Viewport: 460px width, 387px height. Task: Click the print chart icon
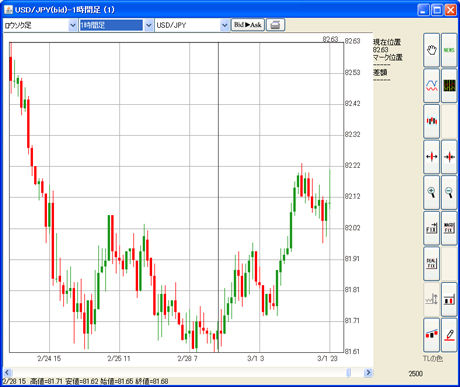[275, 25]
